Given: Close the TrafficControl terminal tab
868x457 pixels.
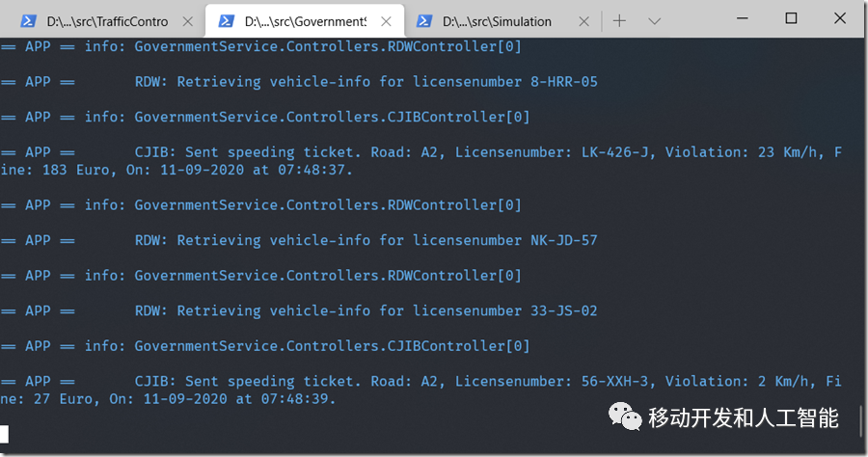Looking at the screenshot, I should point(188,21).
